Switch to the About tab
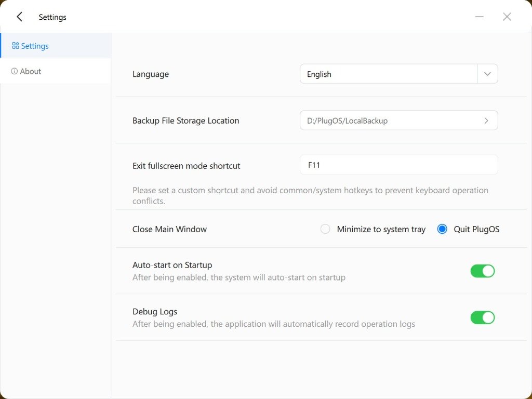This screenshot has width=532, height=399. (55, 71)
